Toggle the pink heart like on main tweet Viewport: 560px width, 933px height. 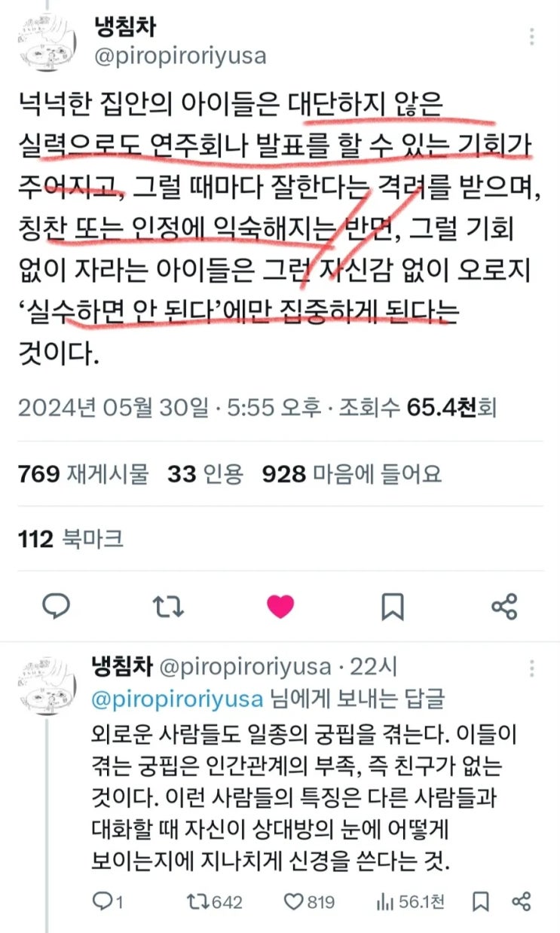pyautogui.click(x=280, y=606)
